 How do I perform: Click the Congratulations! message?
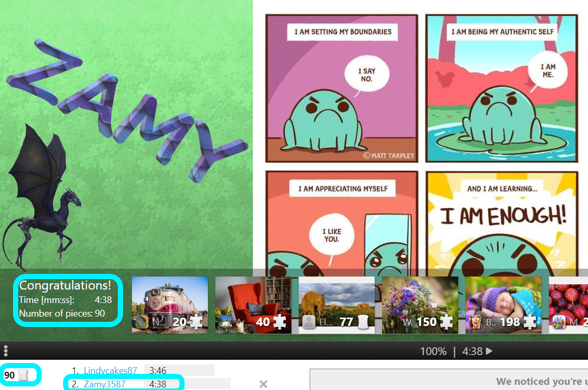[65, 285]
